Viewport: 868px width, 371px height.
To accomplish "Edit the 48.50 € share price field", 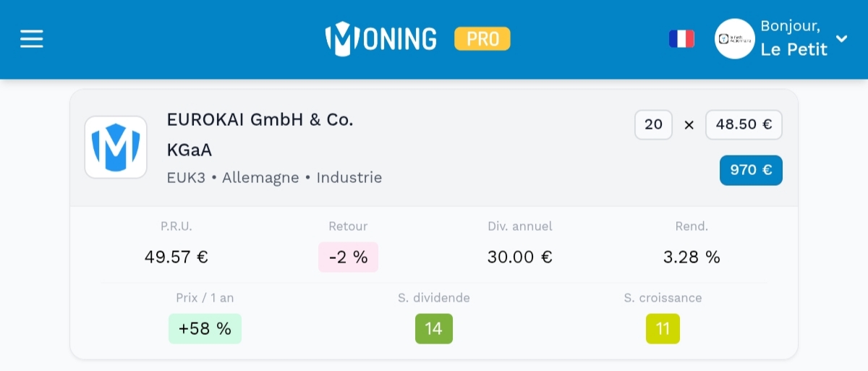I will (744, 124).
